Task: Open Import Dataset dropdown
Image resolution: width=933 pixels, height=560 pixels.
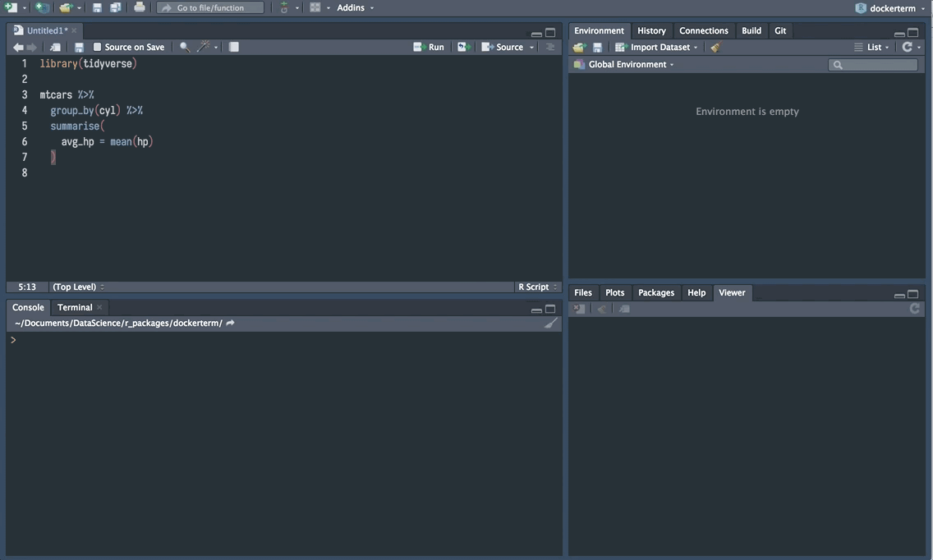Action: 656,47
